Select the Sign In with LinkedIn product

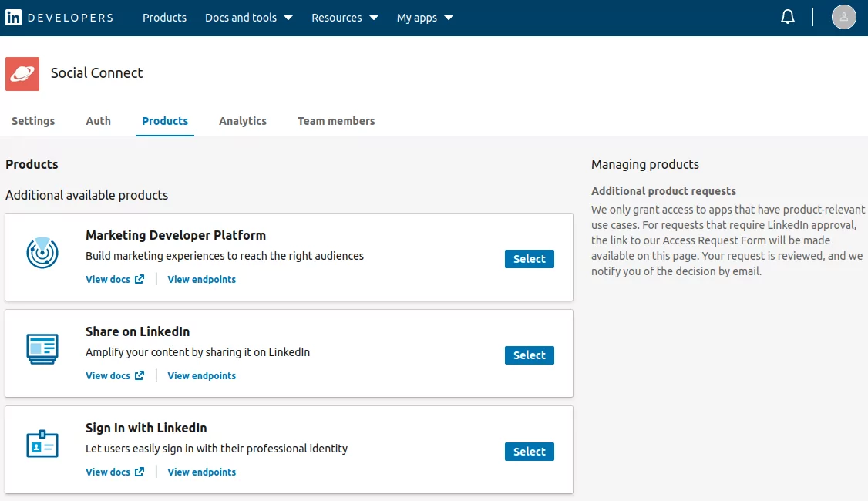[530, 451]
